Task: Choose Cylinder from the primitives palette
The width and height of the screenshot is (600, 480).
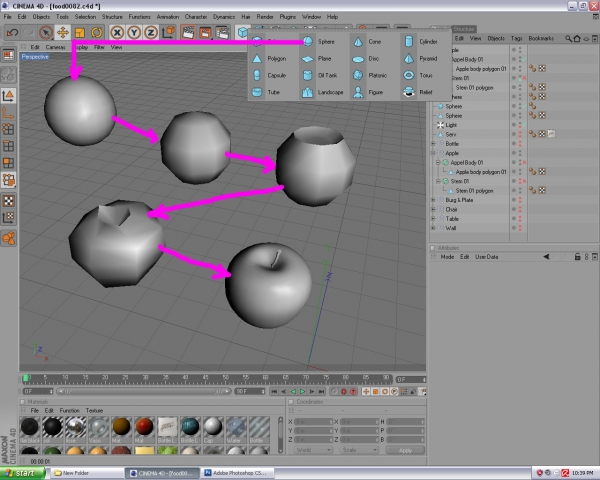Action: pos(421,41)
